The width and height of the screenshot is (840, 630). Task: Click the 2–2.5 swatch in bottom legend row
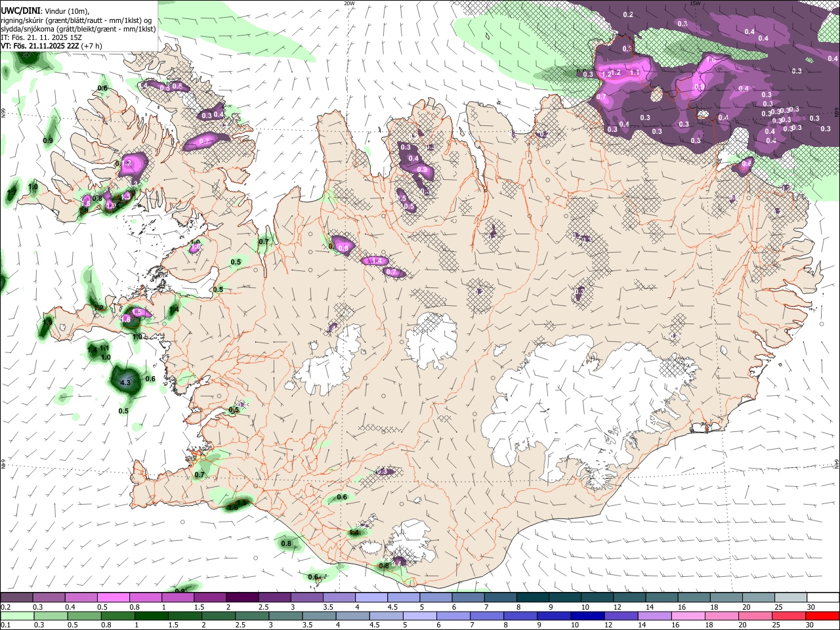[219, 616]
